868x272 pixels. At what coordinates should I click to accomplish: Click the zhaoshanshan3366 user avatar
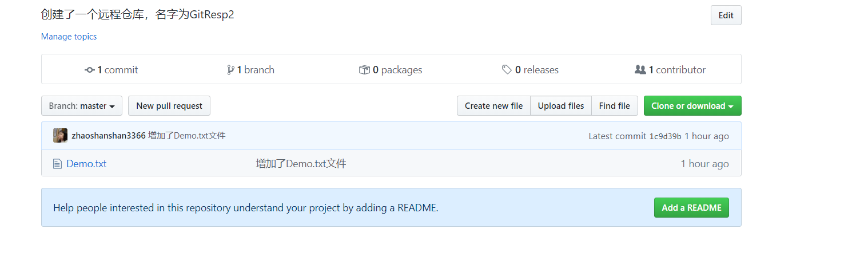click(x=60, y=136)
